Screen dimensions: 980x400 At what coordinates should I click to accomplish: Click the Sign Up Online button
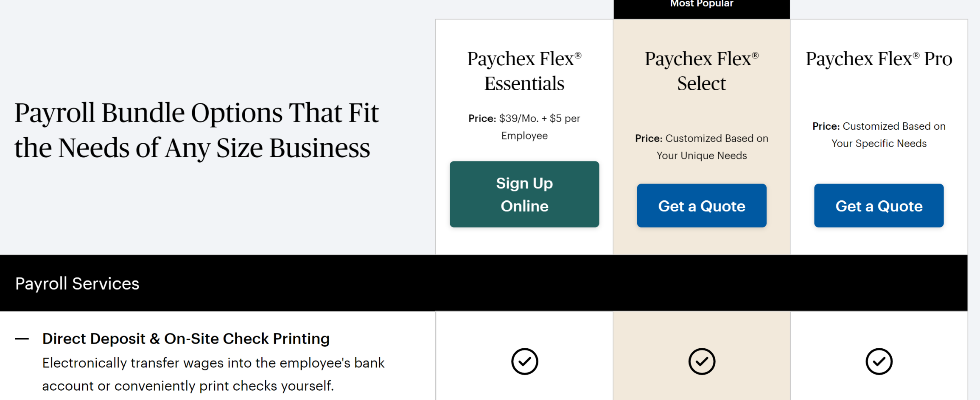point(524,194)
